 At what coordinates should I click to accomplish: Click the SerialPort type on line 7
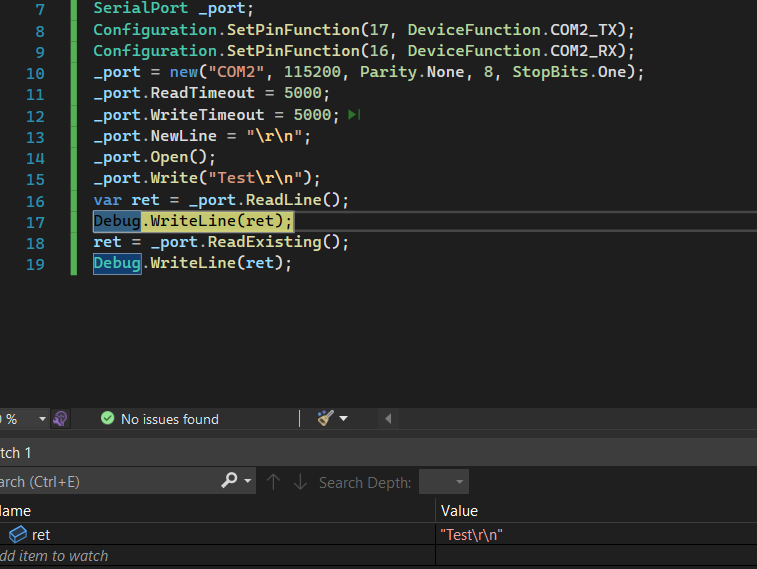click(x=140, y=8)
